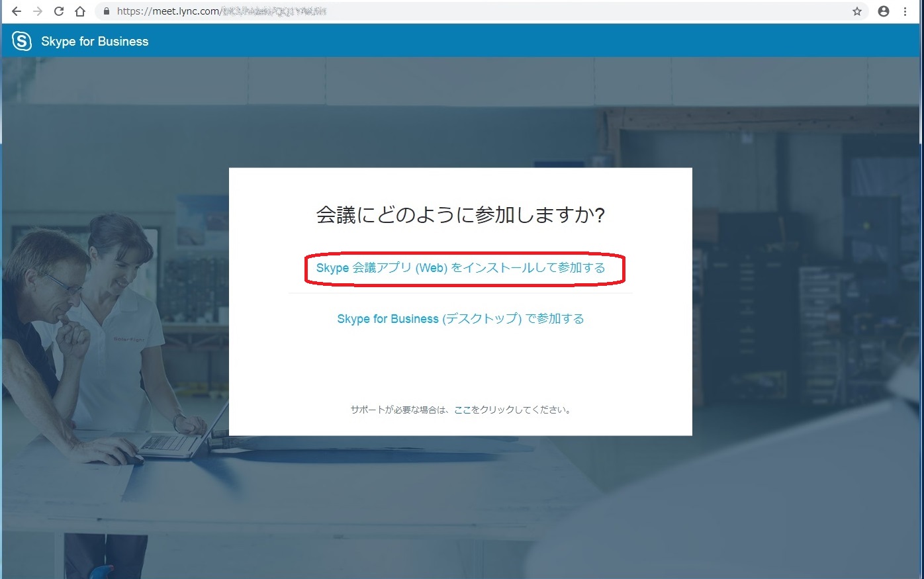Viewport: 924px width, 579px height.
Task: Click the Skype for Business logo icon
Action: (22, 41)
